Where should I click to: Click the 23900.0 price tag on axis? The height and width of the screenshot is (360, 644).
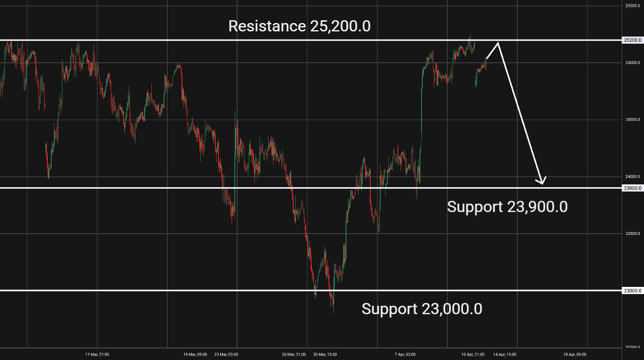pos(632,188)
